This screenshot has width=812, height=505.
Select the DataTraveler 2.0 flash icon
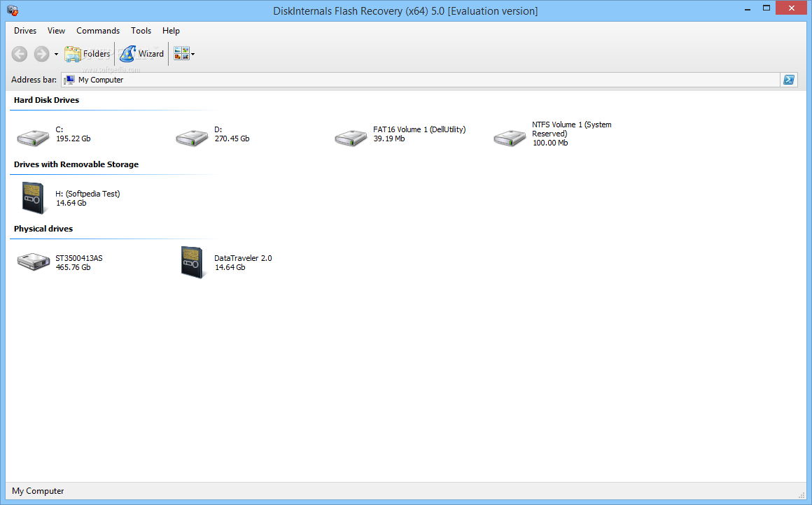point(192,262)
